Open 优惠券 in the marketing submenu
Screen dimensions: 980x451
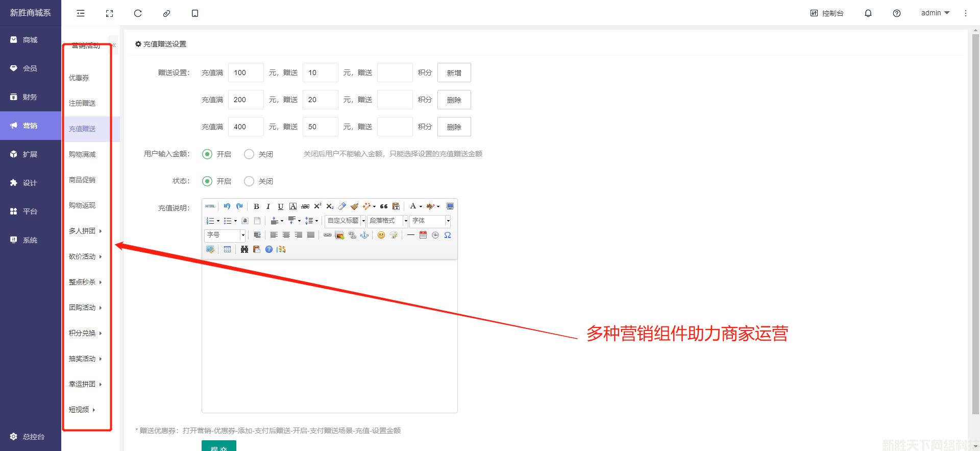click(x=79, y=78)
